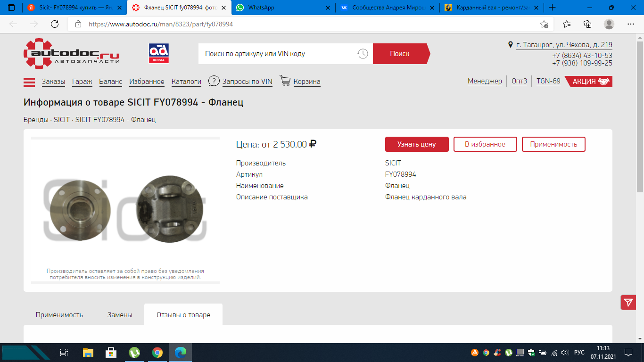The image size is (644, 362).
Task: Open search history clock icon
Action: click(363, 54)
